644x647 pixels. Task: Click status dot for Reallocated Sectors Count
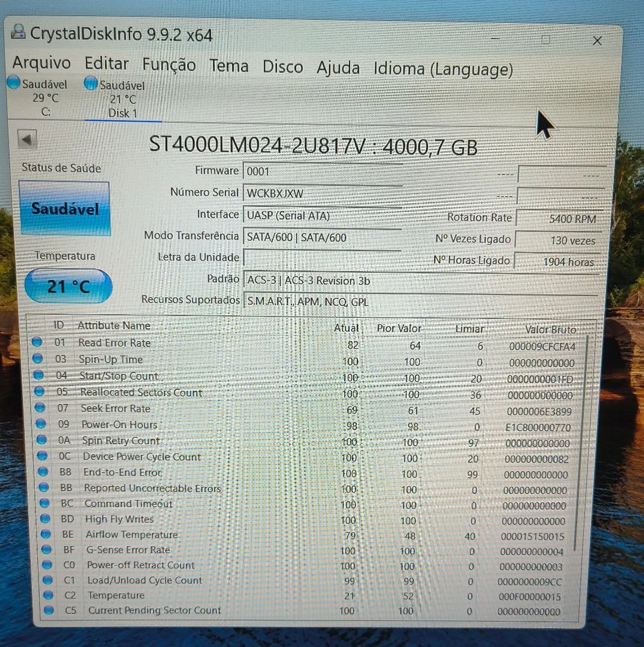tap(39, 391)
